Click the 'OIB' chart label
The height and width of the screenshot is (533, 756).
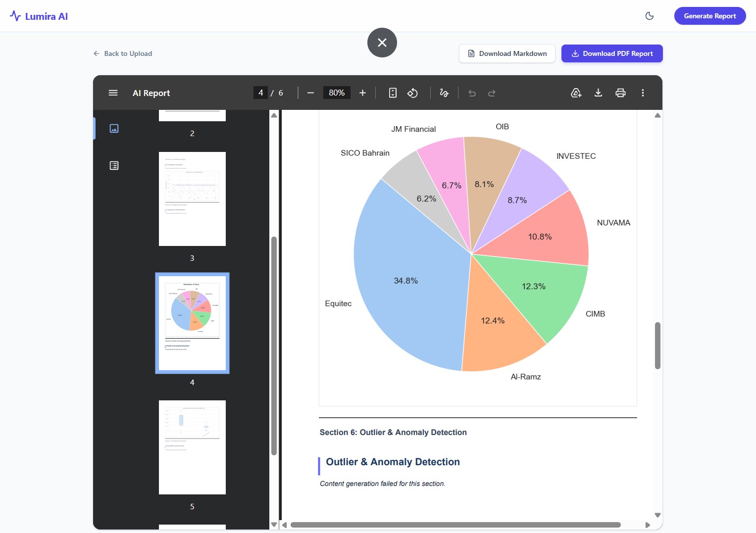pyautogui.click(x=502, y=127)
